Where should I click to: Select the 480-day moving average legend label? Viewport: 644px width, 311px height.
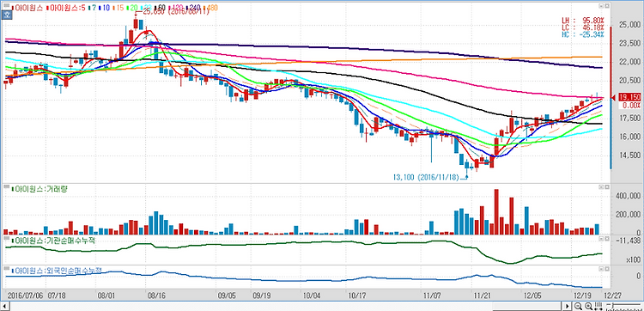211,8
